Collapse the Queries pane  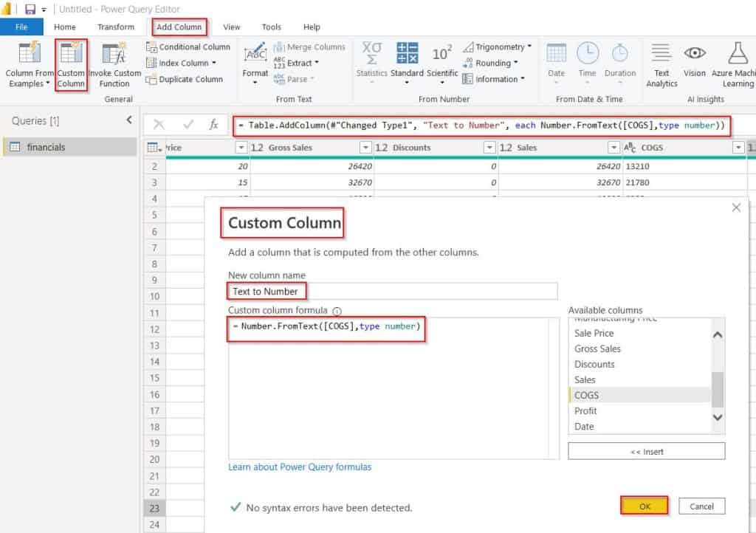129,120
